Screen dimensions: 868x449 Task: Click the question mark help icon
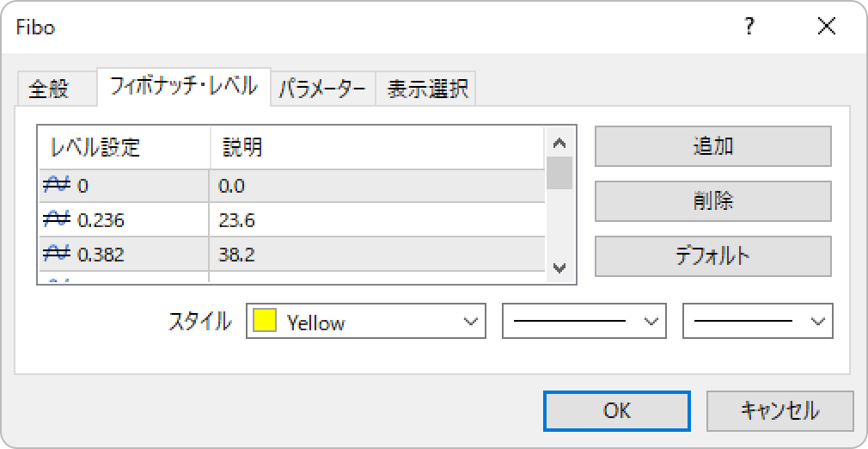pos(749,27)
